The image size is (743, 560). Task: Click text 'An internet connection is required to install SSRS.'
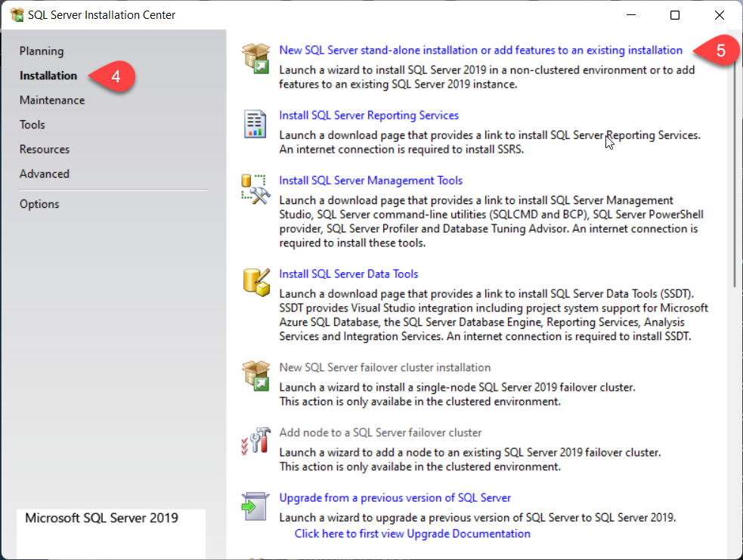(x=401, y=150)
